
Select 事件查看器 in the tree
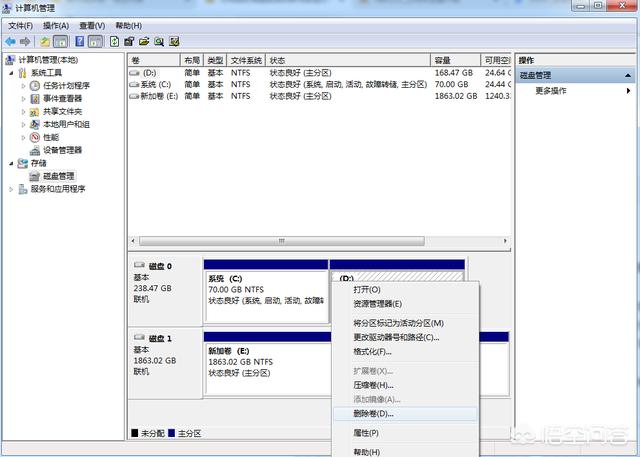62,99
